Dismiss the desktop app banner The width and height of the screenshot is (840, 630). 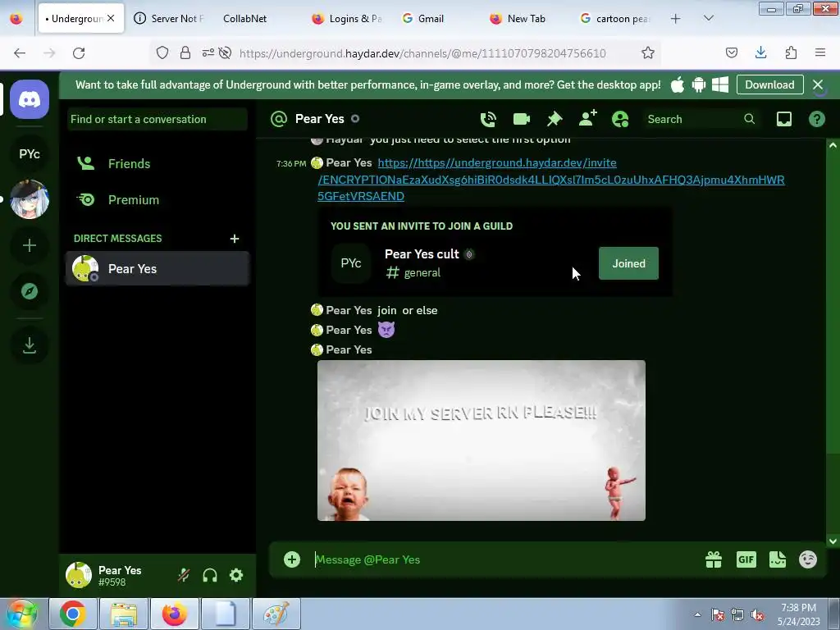pos(818,84)
